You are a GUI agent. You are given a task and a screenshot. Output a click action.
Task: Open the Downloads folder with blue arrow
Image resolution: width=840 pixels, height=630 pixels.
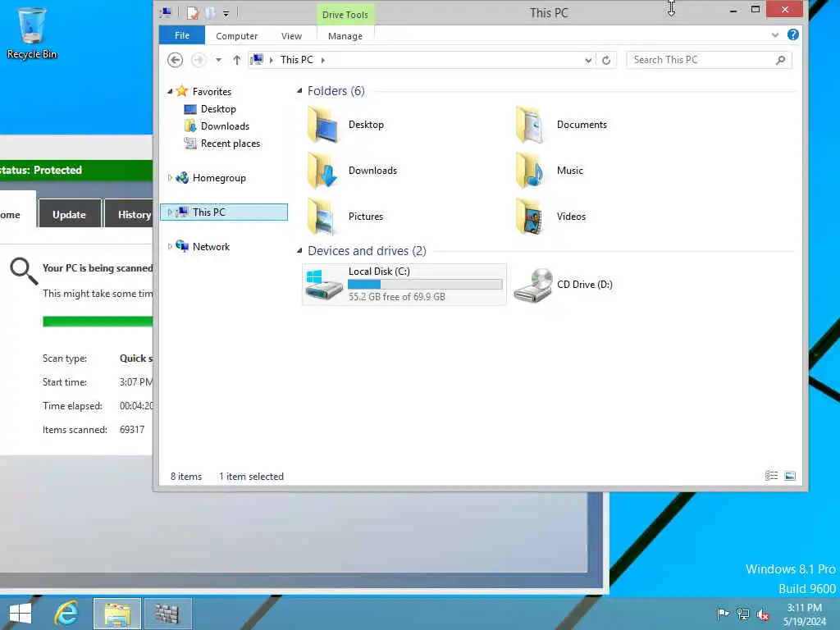323,171
